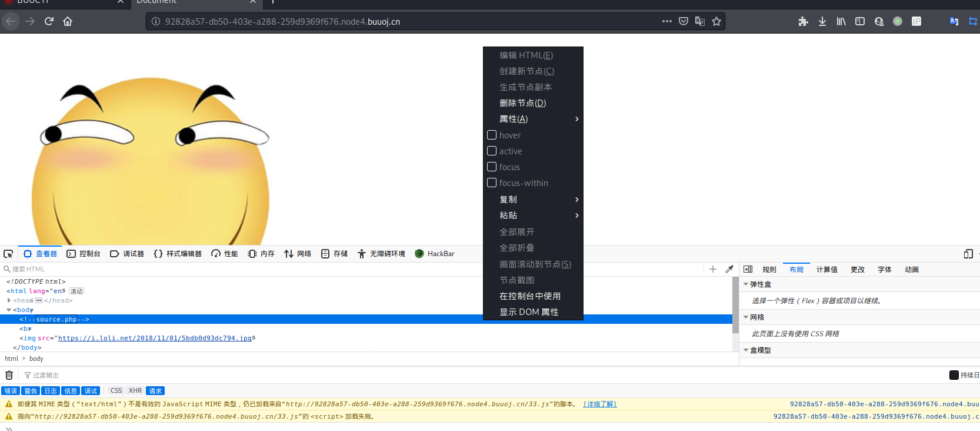Expand the head node in HTML tree
Image resolution: width=980 pixels, height=431 pixels.
click(x=9, y=300)
